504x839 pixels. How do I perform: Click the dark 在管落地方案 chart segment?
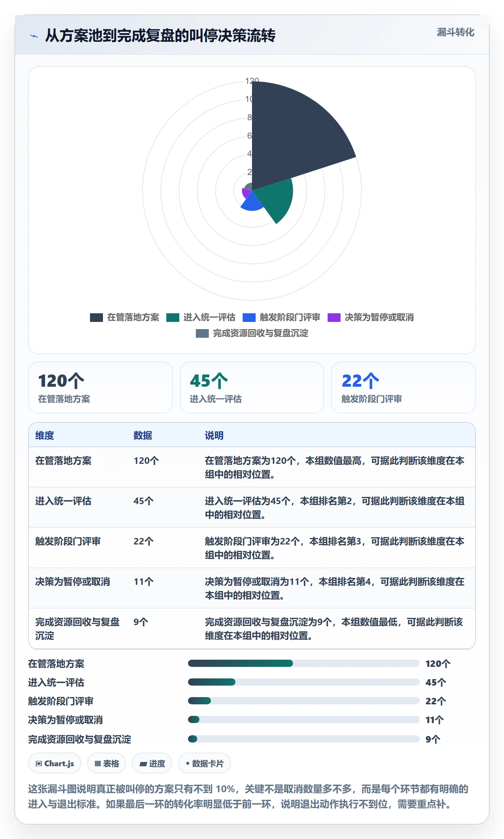tap(295, 137)
